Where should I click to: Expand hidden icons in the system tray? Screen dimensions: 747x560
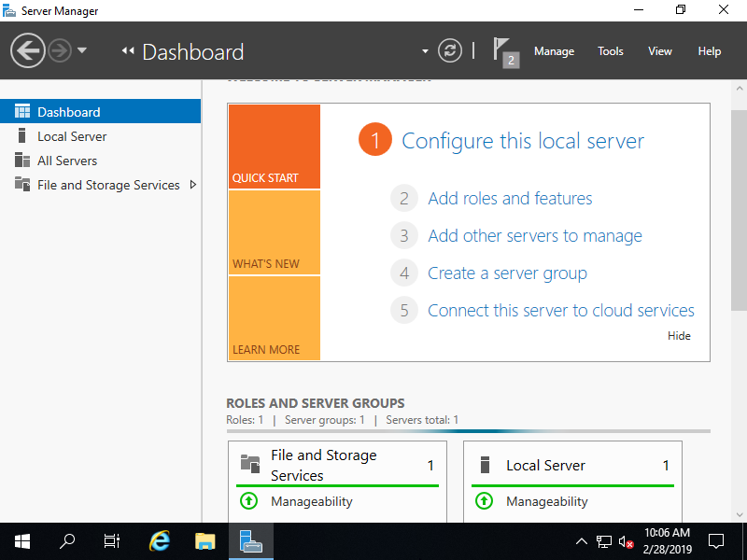(x=582, y=541)
